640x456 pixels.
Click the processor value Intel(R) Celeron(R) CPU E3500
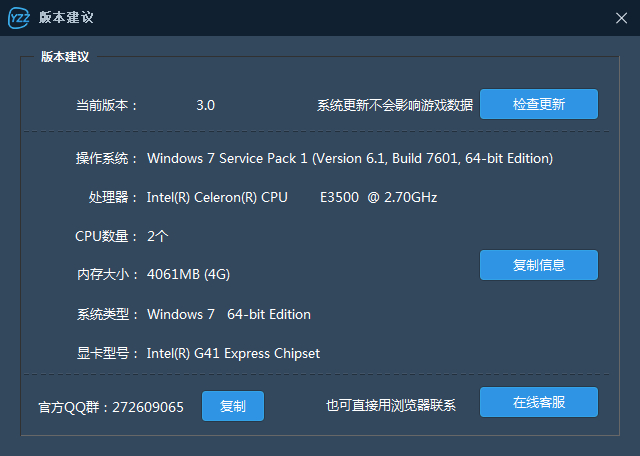click(x=292, y=198)
